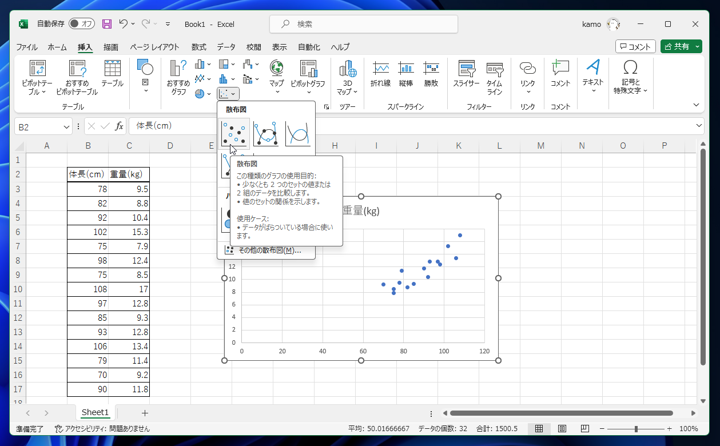Screen dimensions: 720x446
Task: Select scatter with smooth lines and markers
Action: coord(265,134)
